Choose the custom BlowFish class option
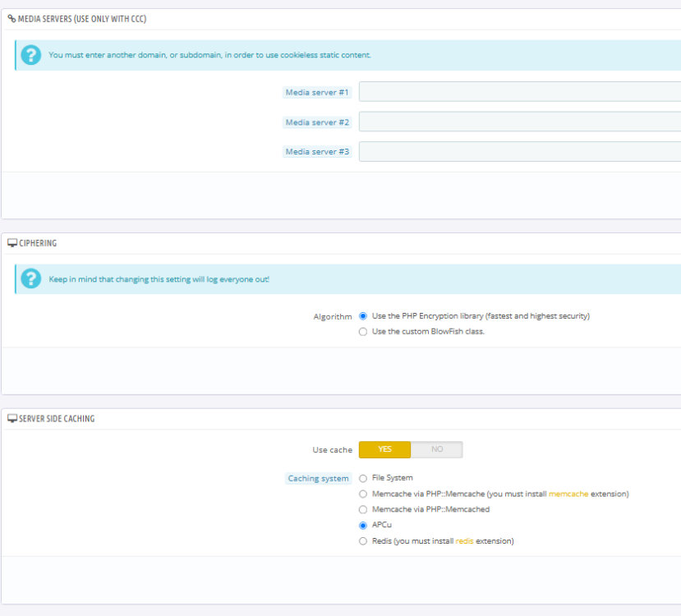Screen dimensions: 681x616 (363, 332)
